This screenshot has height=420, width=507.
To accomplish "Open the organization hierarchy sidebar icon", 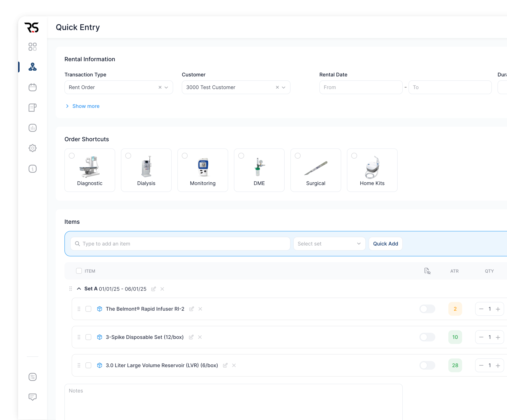I will (x=32, y=67).
